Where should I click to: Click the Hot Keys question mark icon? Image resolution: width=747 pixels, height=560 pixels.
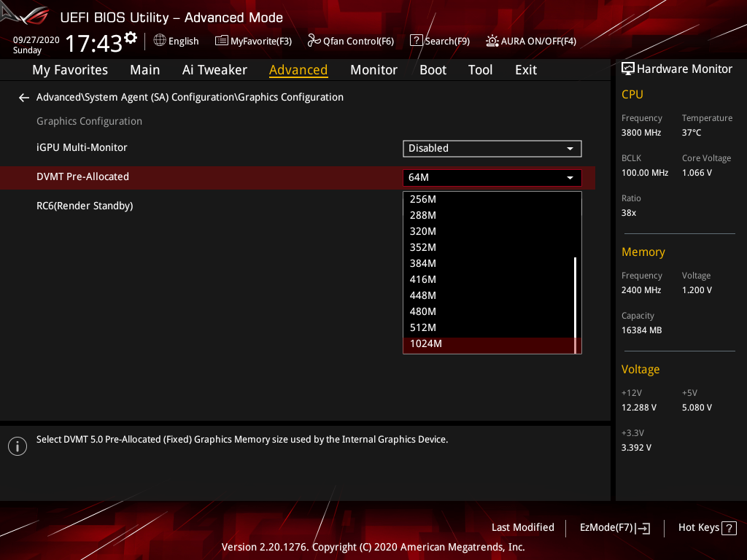729,528
